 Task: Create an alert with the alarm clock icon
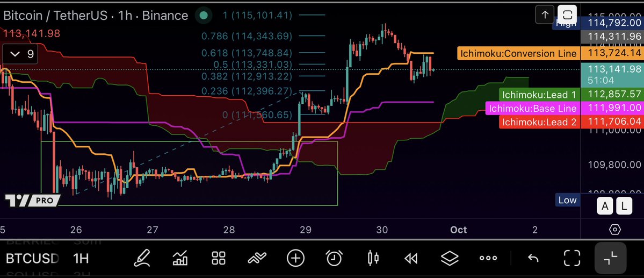334,258
